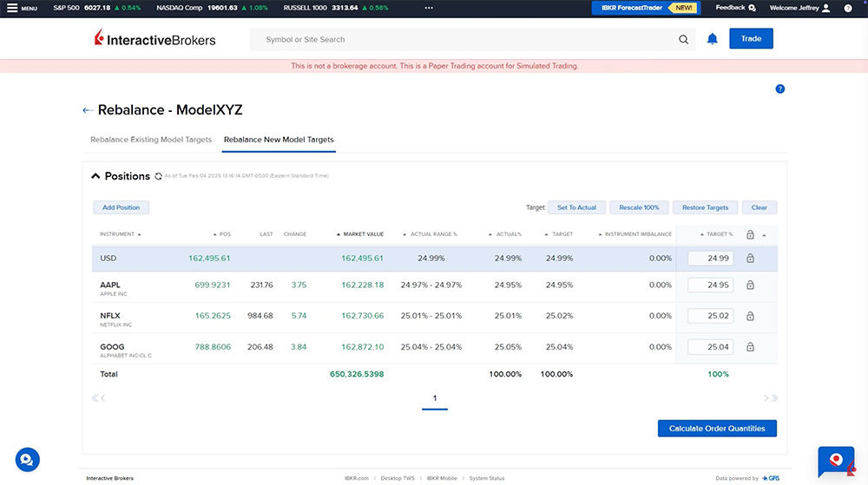
Task: Click GOOG instrument name
Action: 112,347
